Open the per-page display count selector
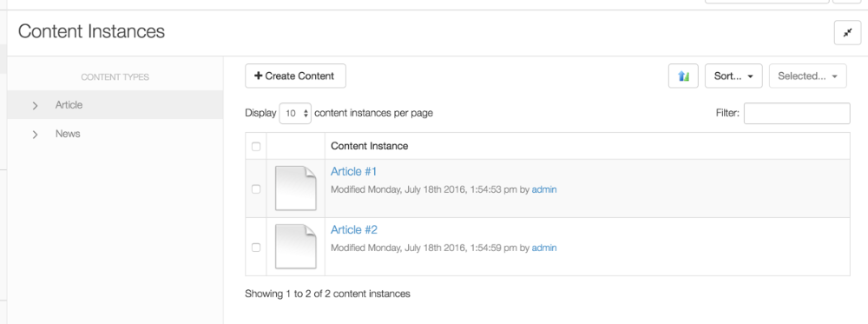This screenshot has width=868, height=324. tap(295, 113)
